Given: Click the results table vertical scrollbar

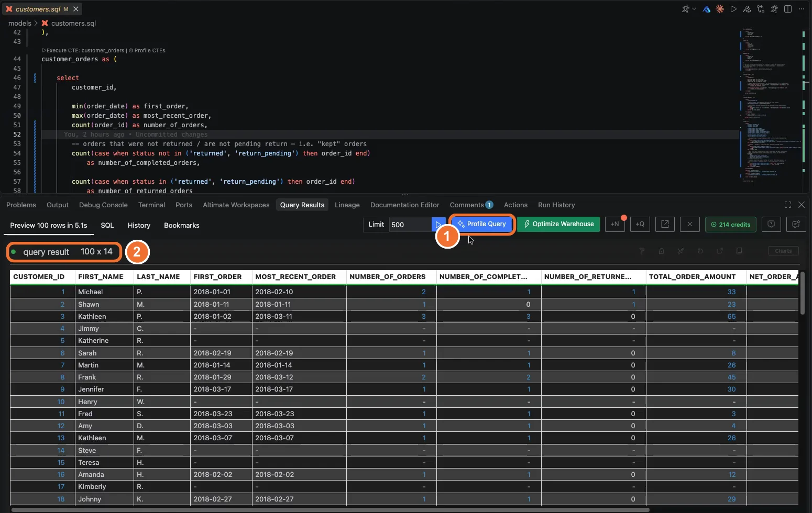Looking at the screenshot, I should 802,293.
